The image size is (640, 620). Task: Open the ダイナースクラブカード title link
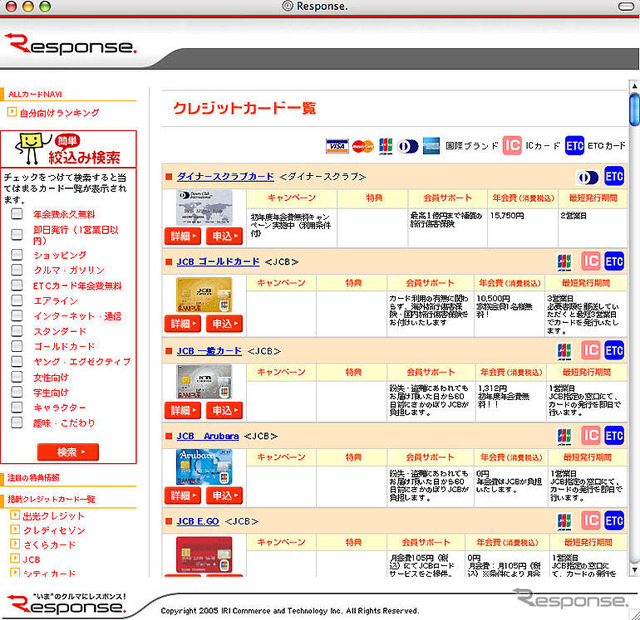[225, 176]
